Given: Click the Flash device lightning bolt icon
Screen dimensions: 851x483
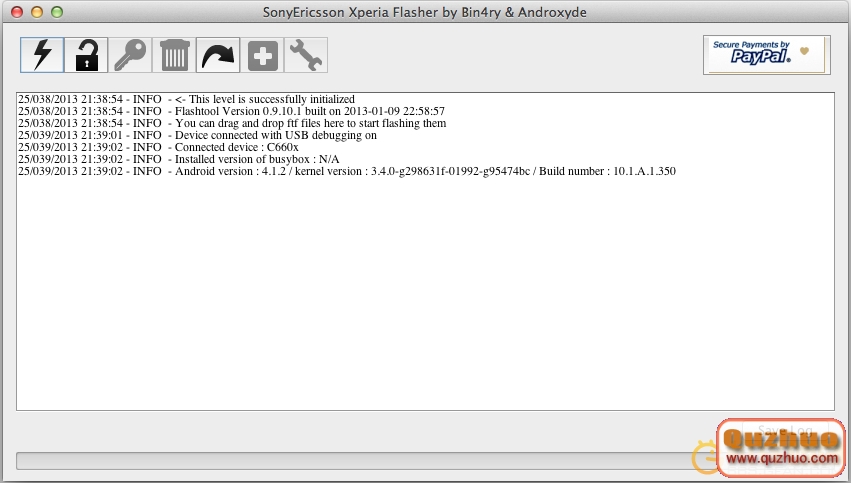Looking at the screenshot, I should point(42,55).
